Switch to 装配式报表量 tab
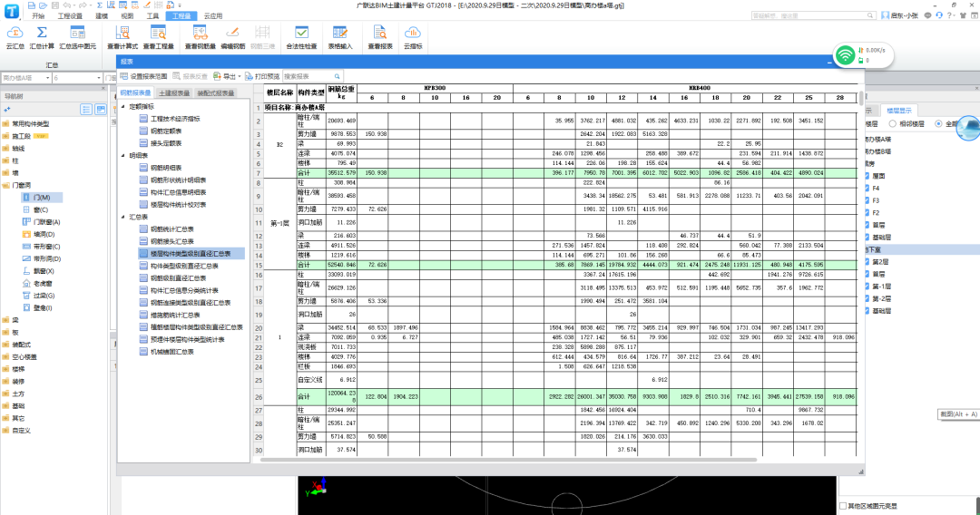 tap(216, 93)
